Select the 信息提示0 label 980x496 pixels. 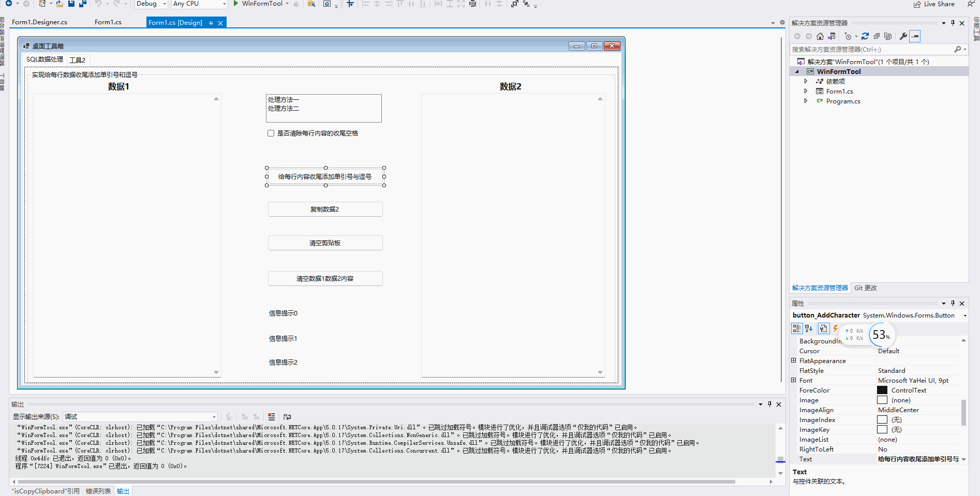click(x=283, y=313)
